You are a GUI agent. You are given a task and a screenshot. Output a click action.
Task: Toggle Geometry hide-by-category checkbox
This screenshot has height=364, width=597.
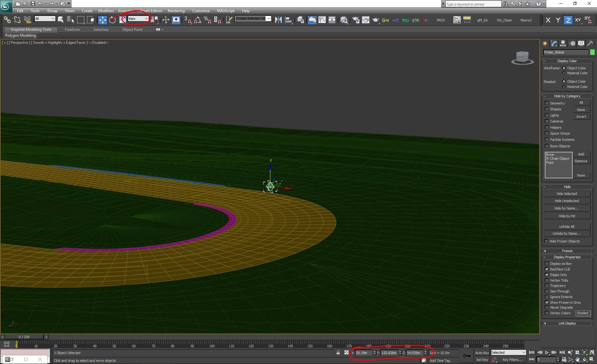[x=547, y=103]
